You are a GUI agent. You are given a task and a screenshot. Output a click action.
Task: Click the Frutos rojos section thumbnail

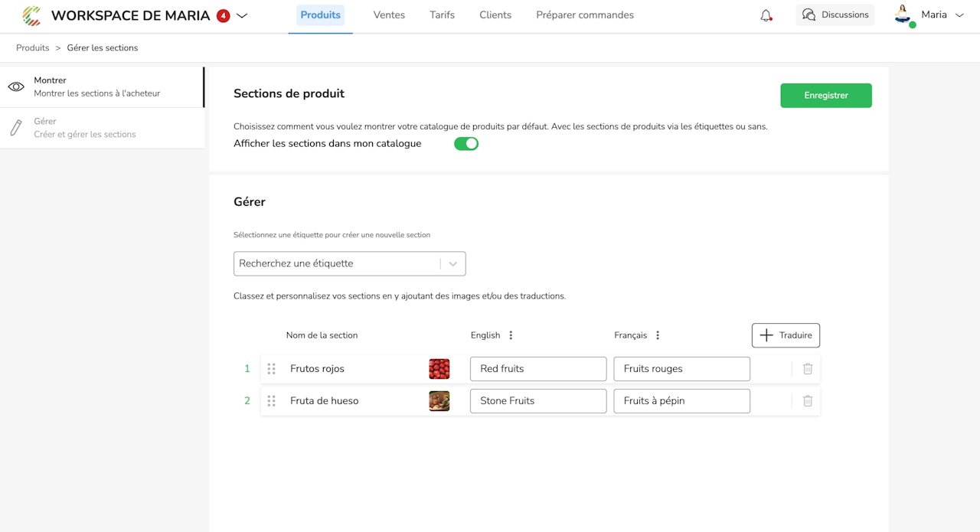[x=439, y=369]
